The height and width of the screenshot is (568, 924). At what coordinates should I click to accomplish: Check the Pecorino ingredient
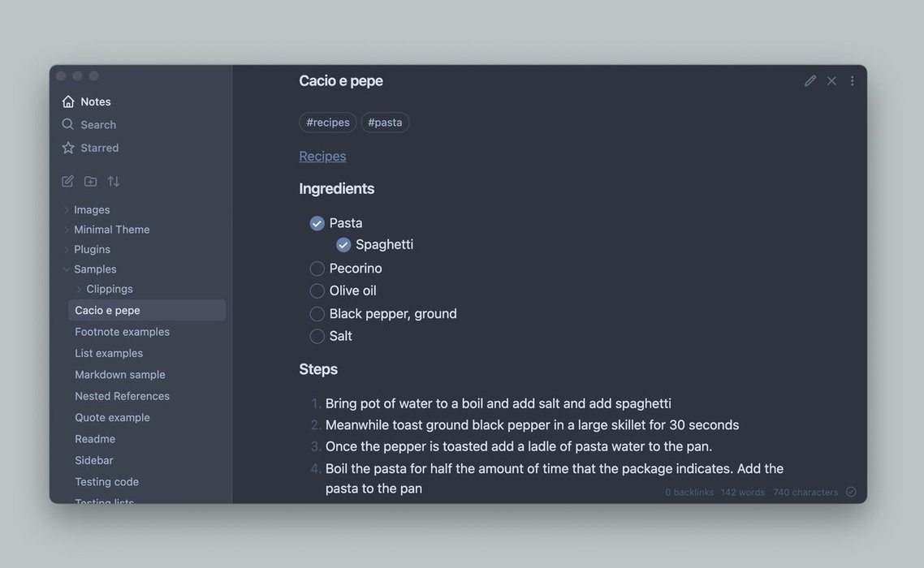click(x=317, y=269)
